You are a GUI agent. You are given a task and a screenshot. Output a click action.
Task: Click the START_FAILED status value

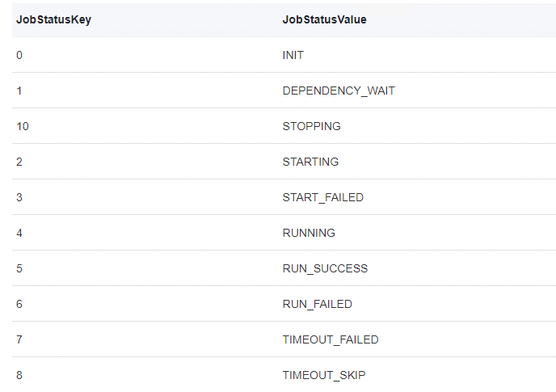322,197
